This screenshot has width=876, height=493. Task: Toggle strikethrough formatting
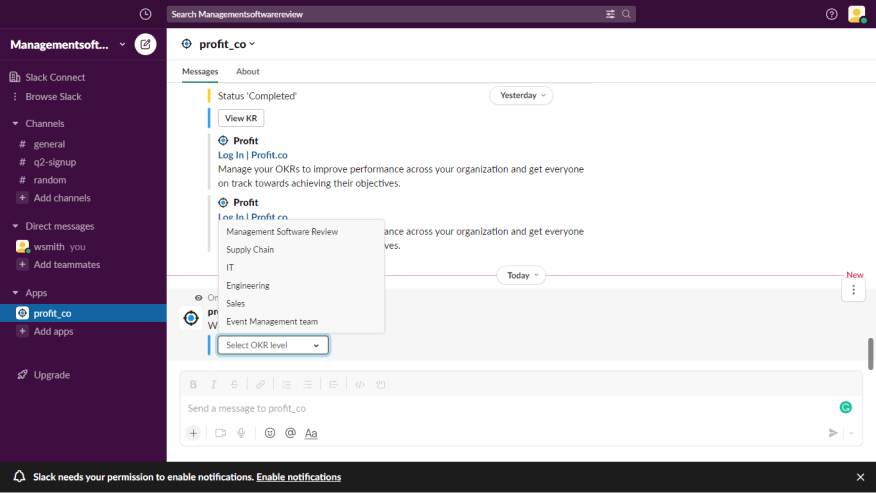point(234,385)
